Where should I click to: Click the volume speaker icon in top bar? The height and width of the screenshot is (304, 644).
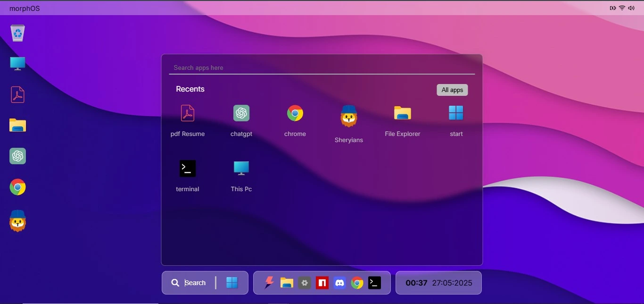coord(631,8)
